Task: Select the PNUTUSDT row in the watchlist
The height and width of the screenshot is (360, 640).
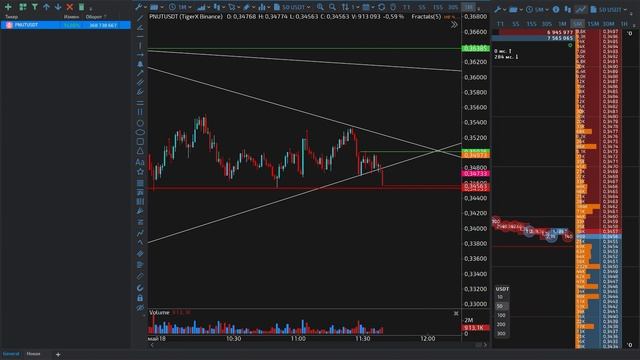Action: point(66,25)
